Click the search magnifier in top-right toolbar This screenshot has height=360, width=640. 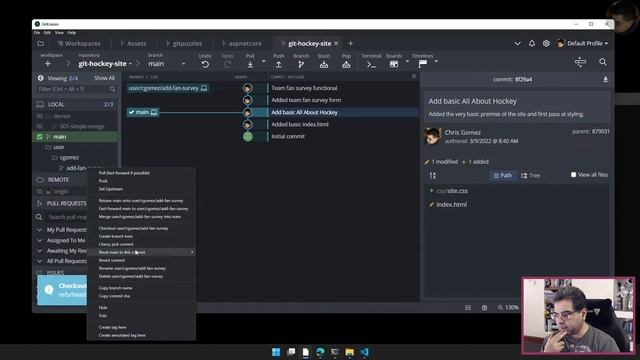pyautogui.click(x=603, y=62)
